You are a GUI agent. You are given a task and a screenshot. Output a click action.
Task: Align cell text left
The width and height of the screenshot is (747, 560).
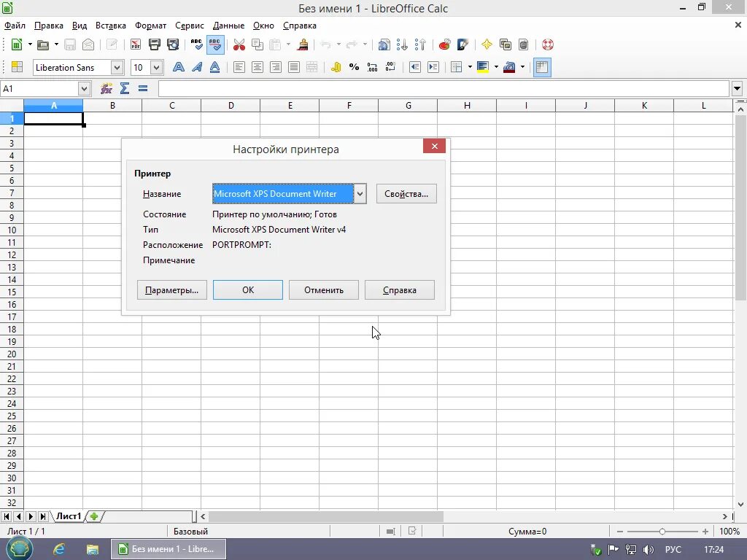tap(239, 67)
